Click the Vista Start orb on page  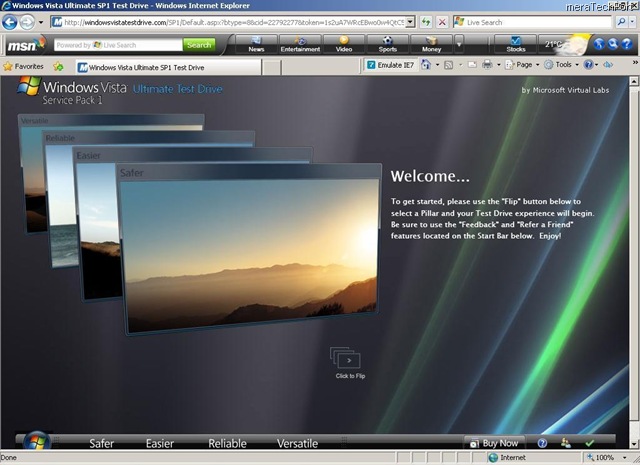point(36,441)
